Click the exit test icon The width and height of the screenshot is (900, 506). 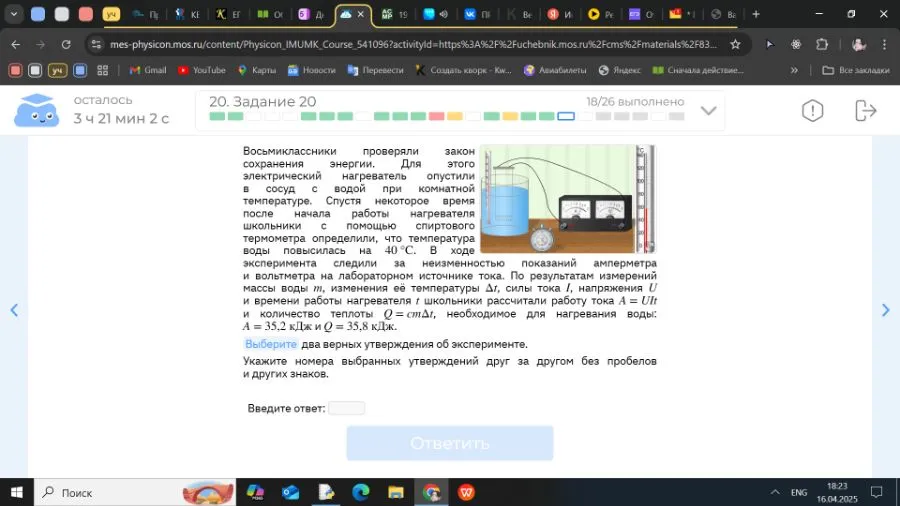(x=865, y=111)
